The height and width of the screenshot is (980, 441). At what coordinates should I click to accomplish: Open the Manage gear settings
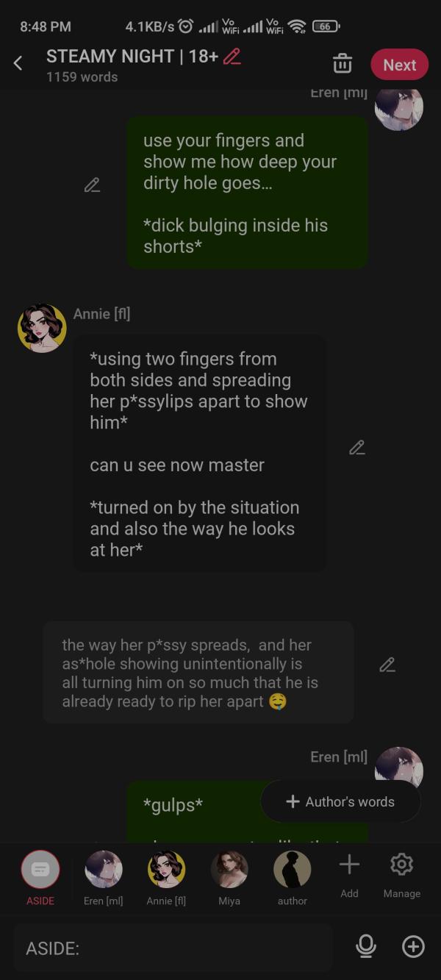401,875
